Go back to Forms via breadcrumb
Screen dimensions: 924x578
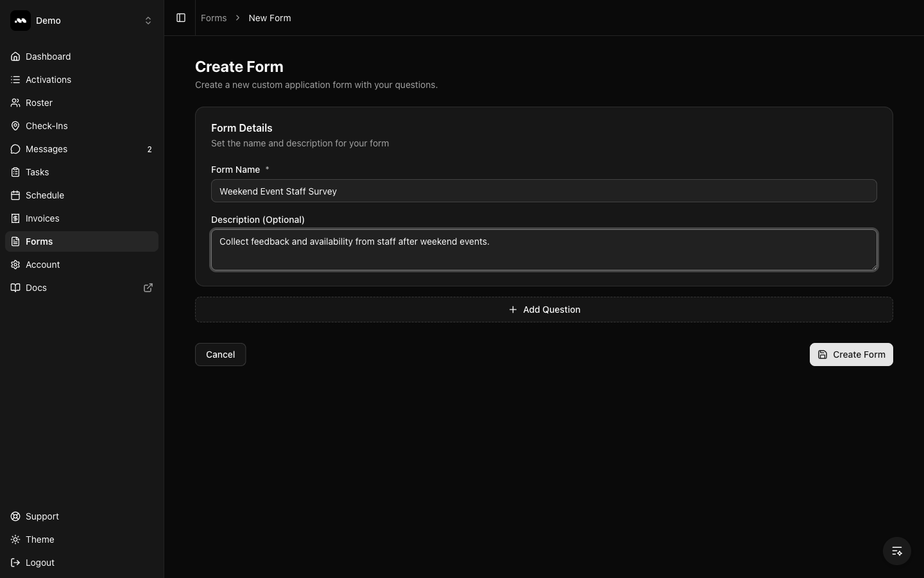click(x=214, y=18)
